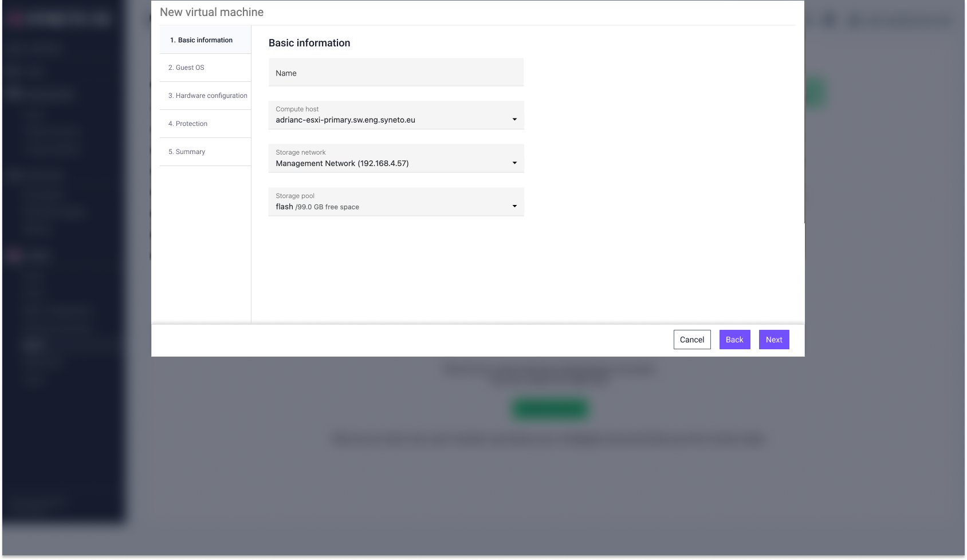Expand the Storage network selector
Viewport: 967px width, 560px height.
click(x=395, y=159)
